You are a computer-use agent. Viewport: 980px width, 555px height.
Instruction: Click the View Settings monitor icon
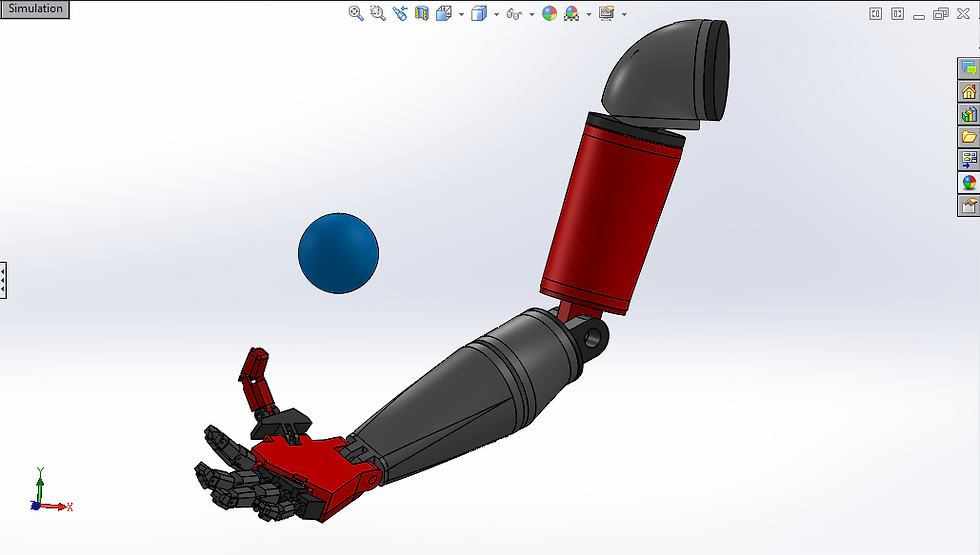click(606, 13)
